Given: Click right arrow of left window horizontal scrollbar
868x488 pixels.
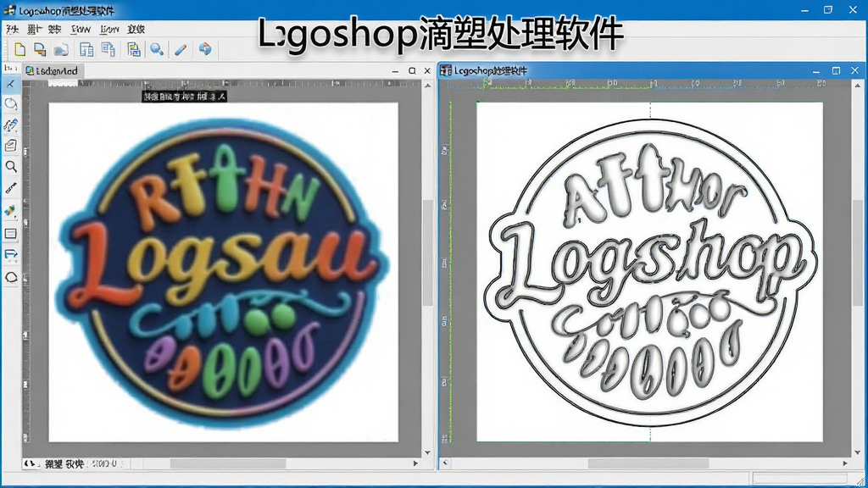Looking at the screenshot, I should coord(415,463).
